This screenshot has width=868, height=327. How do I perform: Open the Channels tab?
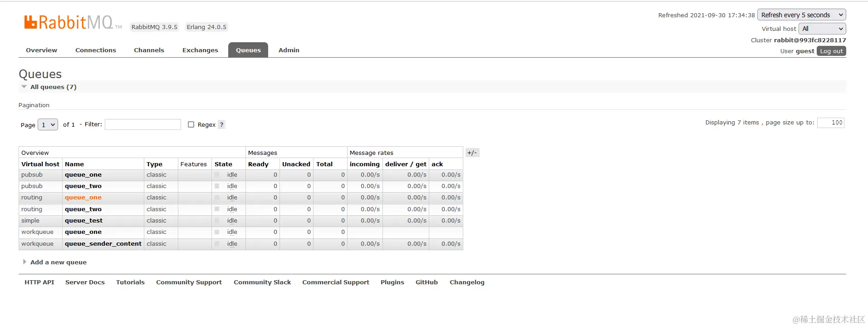pos(149,50)
